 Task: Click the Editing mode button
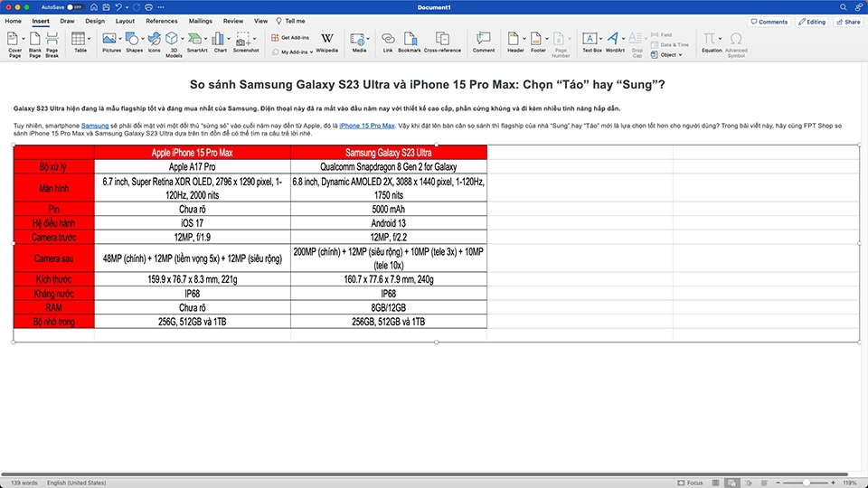coord(812,22)
